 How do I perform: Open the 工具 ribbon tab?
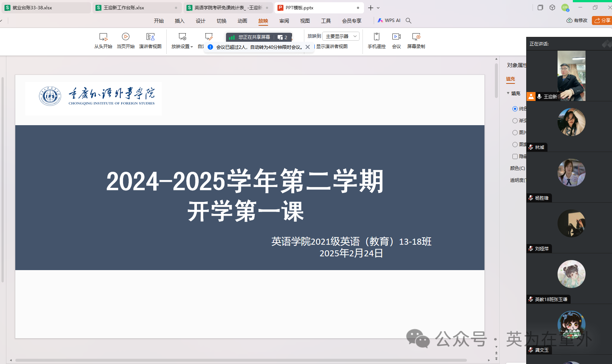tap(326, 21)
